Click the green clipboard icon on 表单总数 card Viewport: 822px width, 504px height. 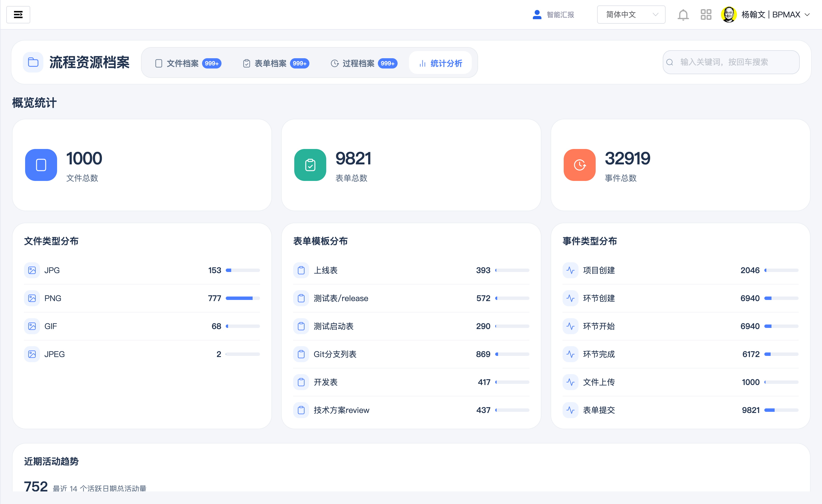click(310, 165)
